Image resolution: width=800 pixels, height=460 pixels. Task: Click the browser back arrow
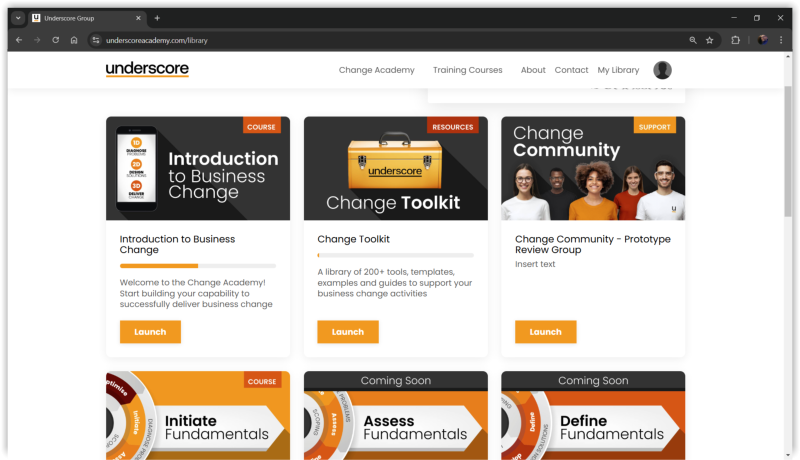point(19,40)
